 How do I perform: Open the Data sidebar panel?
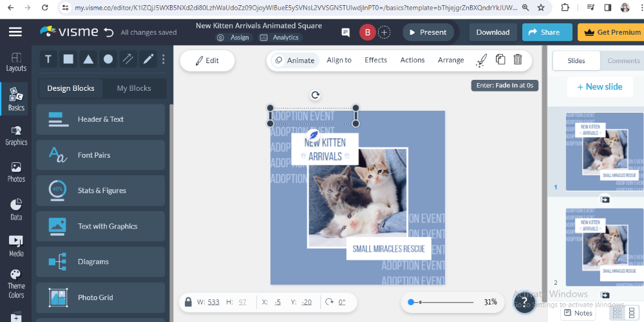click(16, 210)
